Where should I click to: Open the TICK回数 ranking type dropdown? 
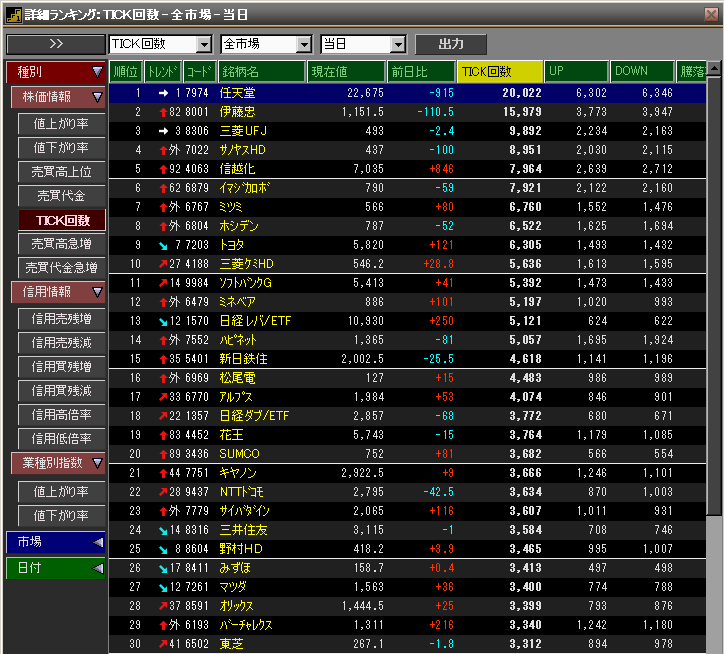pos(204,44)
